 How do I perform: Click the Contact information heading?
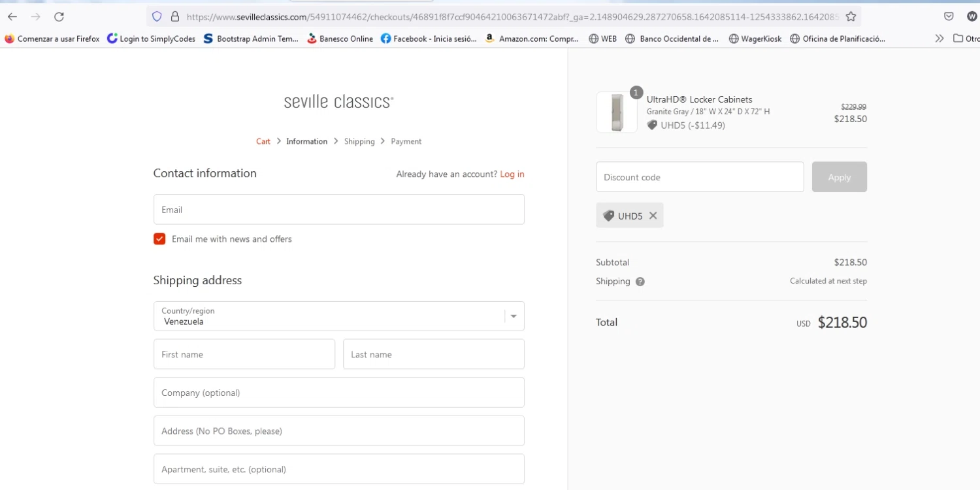pyautogui.click(x=204, y=173)
